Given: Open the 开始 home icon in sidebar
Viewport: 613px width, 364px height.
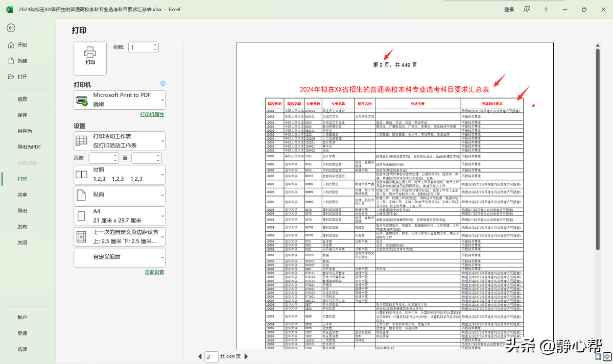Looking at the screenshot, I should (11, 45).
